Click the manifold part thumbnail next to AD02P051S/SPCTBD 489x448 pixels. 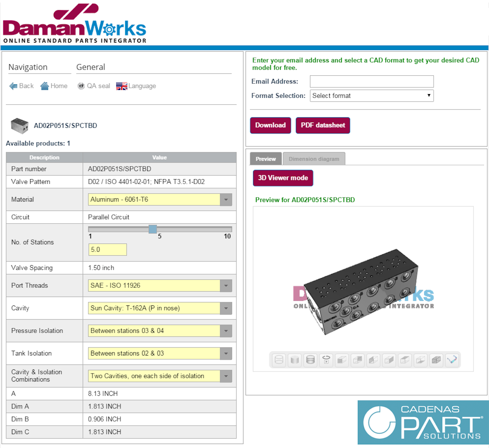tap(19, 125)
